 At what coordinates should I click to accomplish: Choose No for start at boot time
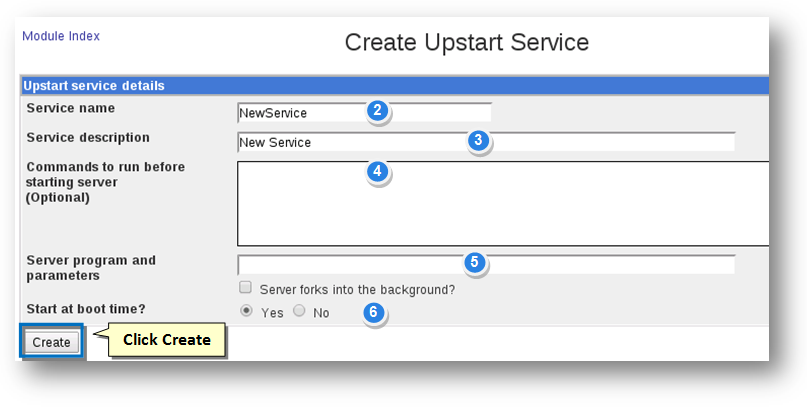click(299, 311)
